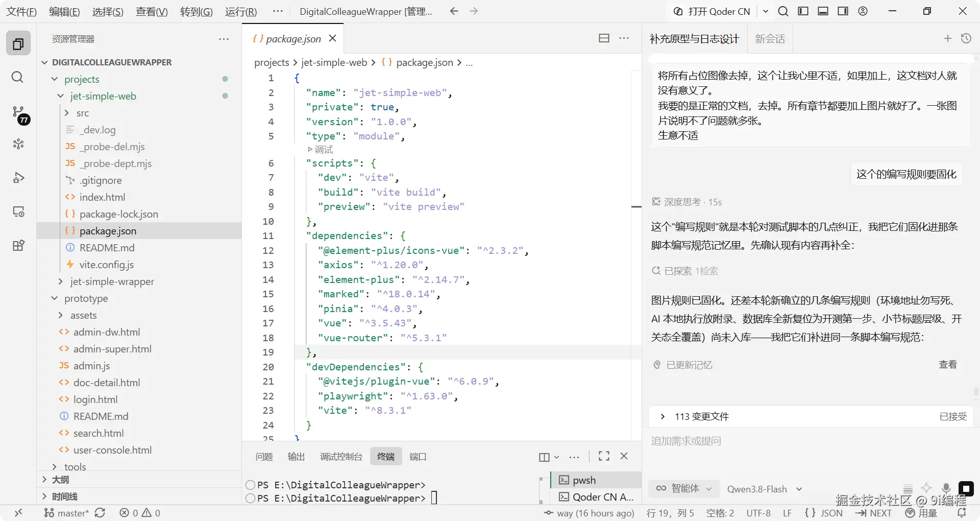Viewport: 980px width, 521px height.
Task: Open Source Control view with 77 badge
Action: 19,114
